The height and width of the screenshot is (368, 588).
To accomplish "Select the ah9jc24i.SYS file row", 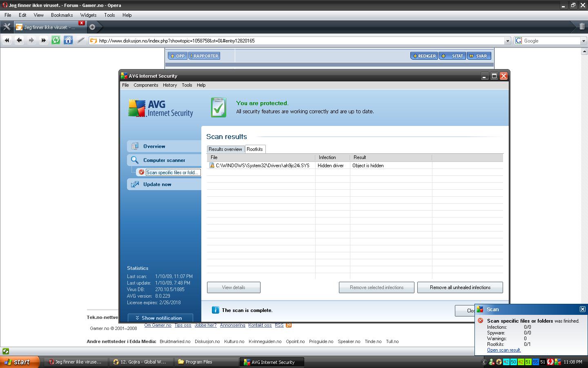I will 355,166.
